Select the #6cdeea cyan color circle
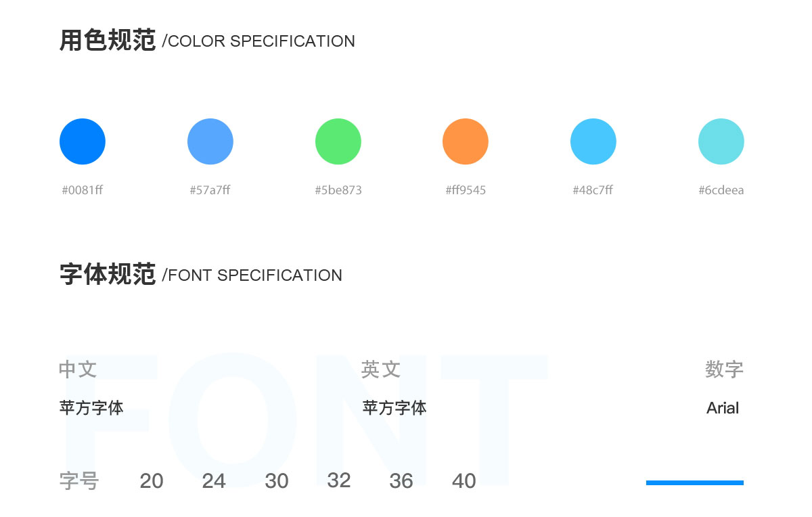The image size is (812, 517). tap(721, 141)
